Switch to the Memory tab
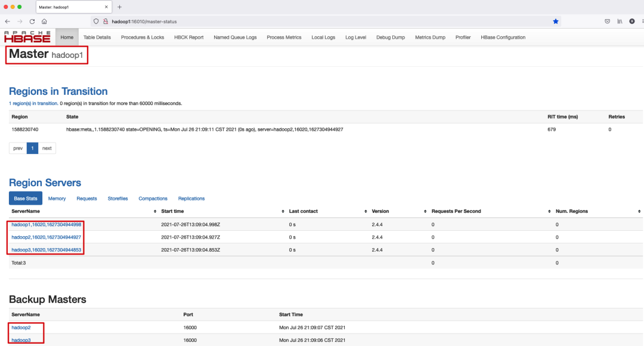This screenshot has width=644, height=346. (57, 199)
